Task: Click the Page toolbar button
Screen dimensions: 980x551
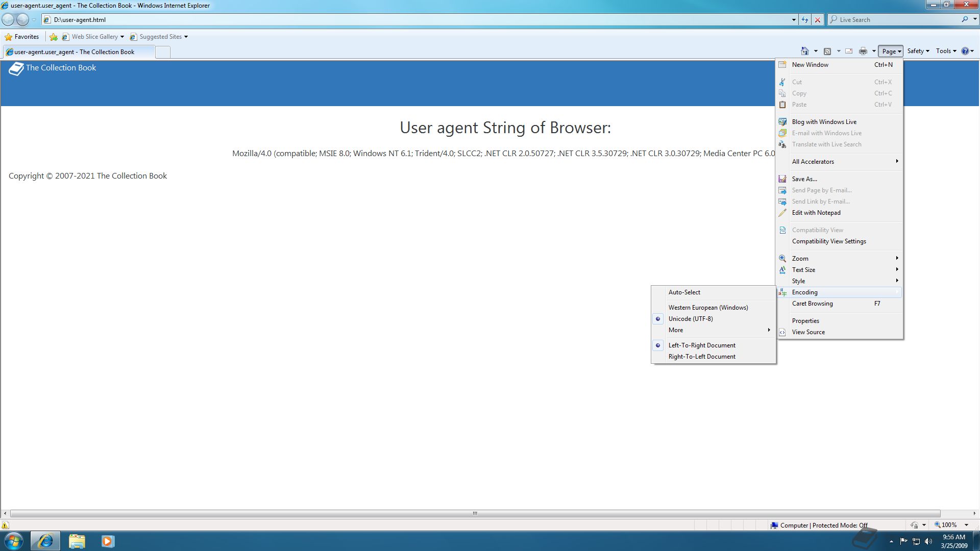Action: (891, 51)
